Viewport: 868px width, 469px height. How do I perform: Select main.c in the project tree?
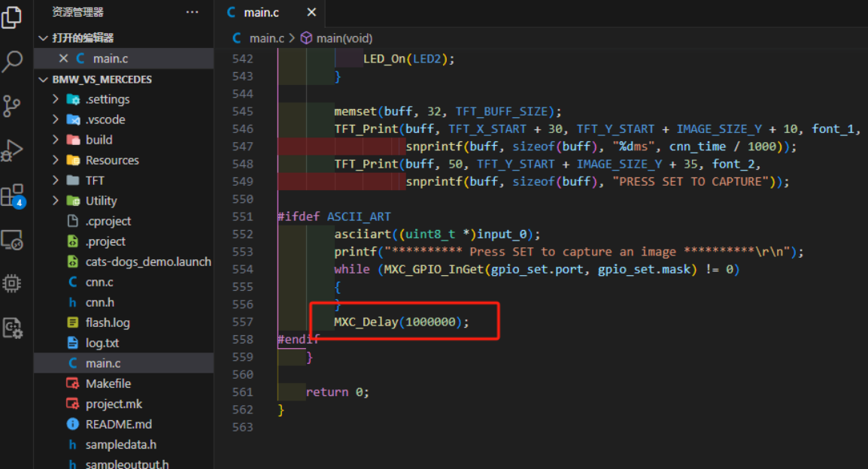click(x=123, y=363)
